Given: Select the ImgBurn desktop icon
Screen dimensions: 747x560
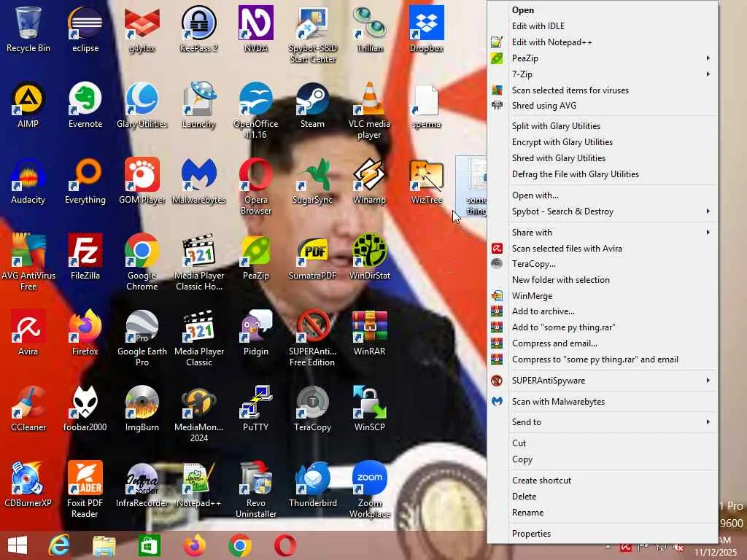Looking at the screenshot, I should (142, 408).
